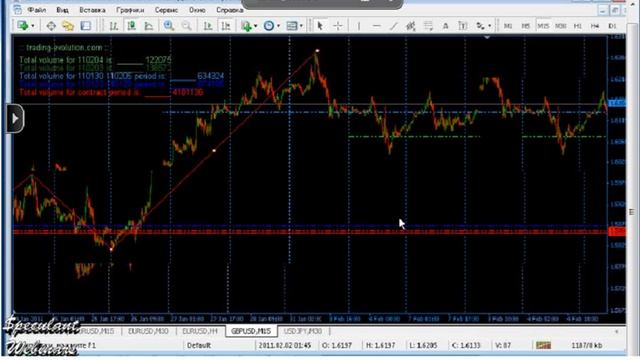The height and width of the screenshot is (360, 640).
Task: Toggle Chart Shift button
Action: pyautogui.click(x=225, y=26)
